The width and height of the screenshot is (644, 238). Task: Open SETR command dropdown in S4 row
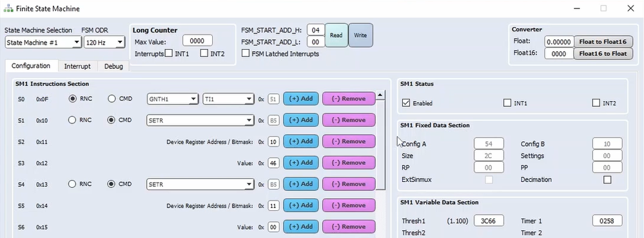coord(200,184)
